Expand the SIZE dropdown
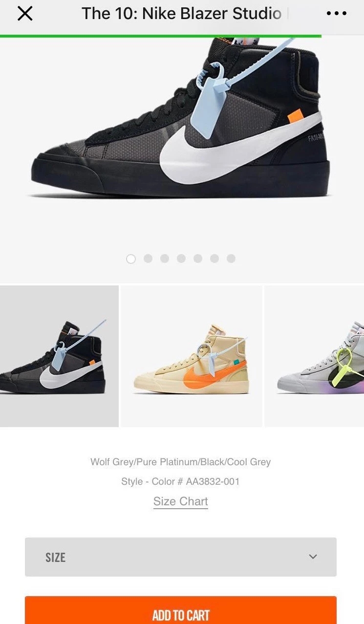364x624 pixels. tap(181, 557)
